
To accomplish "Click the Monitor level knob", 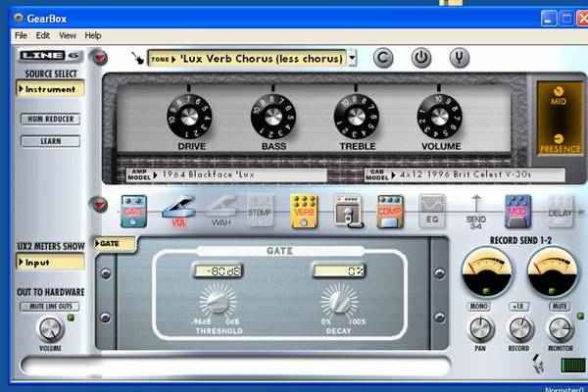I will tap(561, 328).
